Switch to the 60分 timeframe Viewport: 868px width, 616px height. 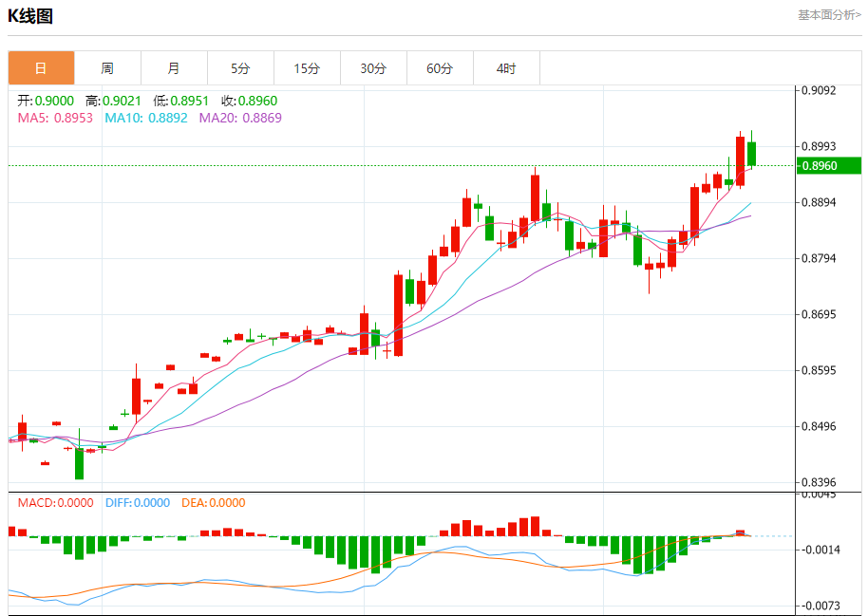pos(440,68)
